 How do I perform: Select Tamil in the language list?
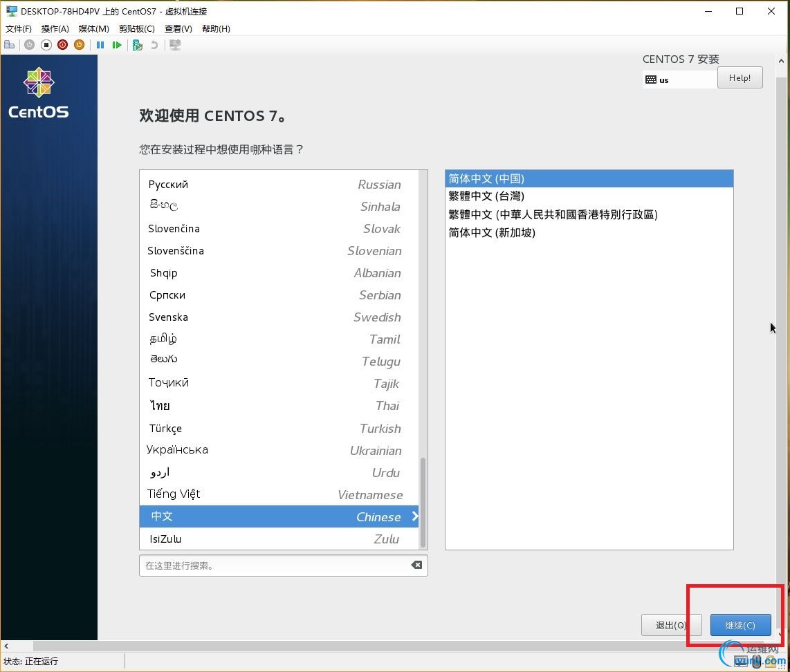[x=279, y=339]
